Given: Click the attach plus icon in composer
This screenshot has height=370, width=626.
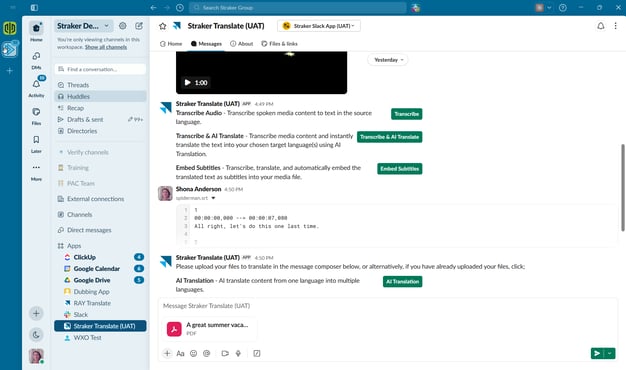Looking at the screenshot, I should pyautogui.click(x=167, y=353).
